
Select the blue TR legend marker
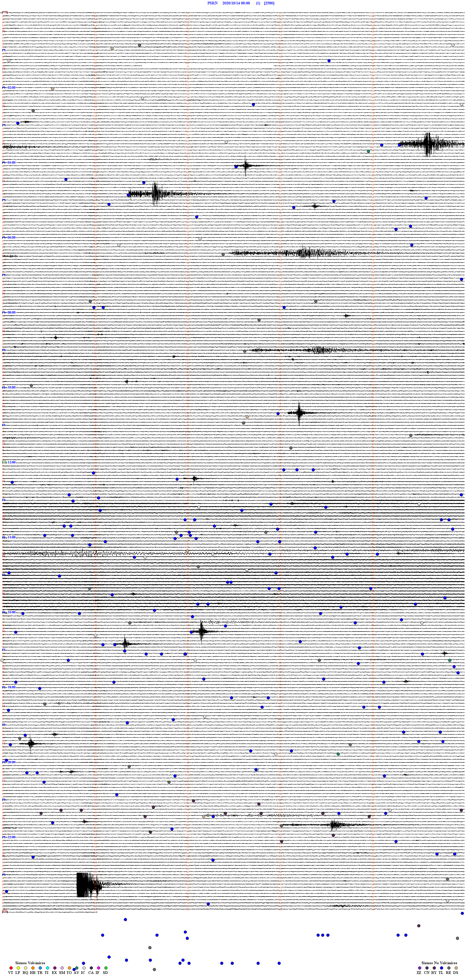click(40, 968)
